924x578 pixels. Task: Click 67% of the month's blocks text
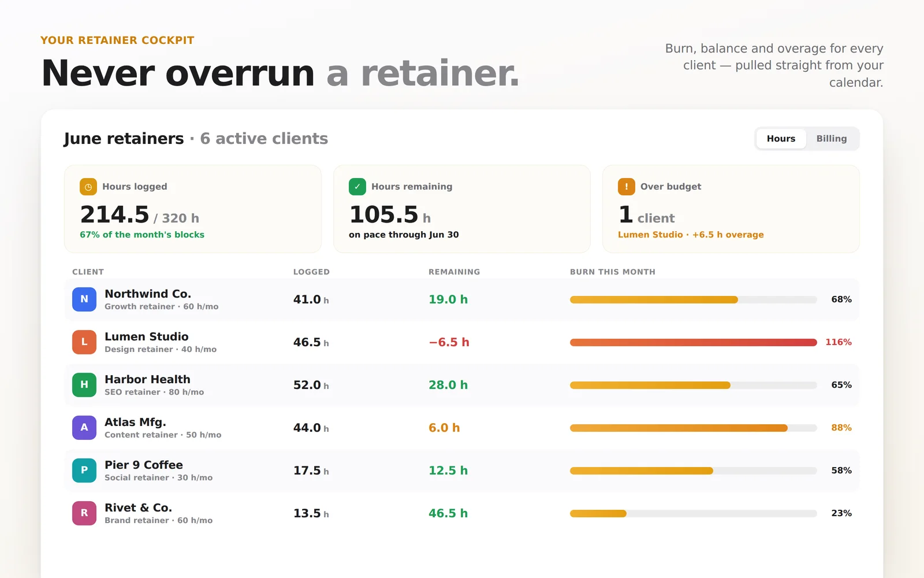click(142, 235)
